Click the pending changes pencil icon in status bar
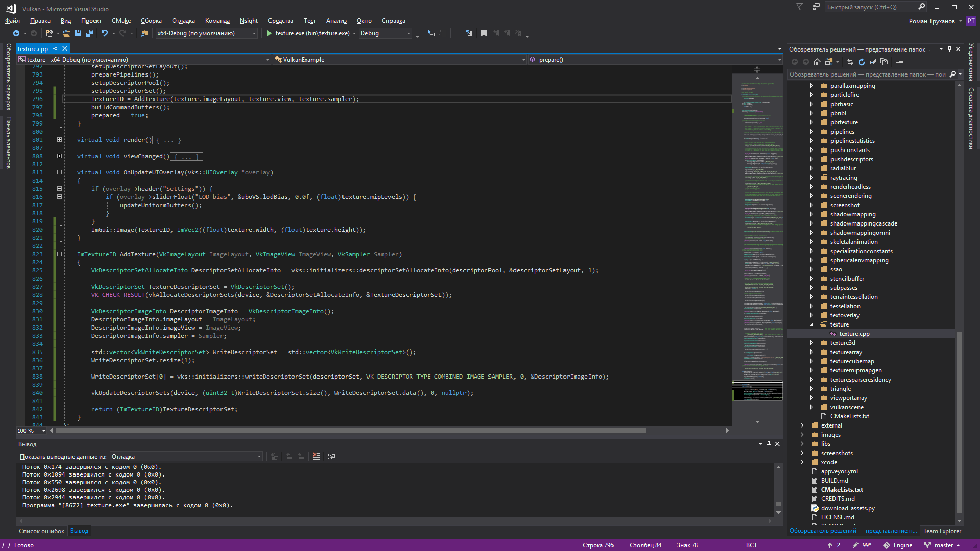 (x=855, y=545)
